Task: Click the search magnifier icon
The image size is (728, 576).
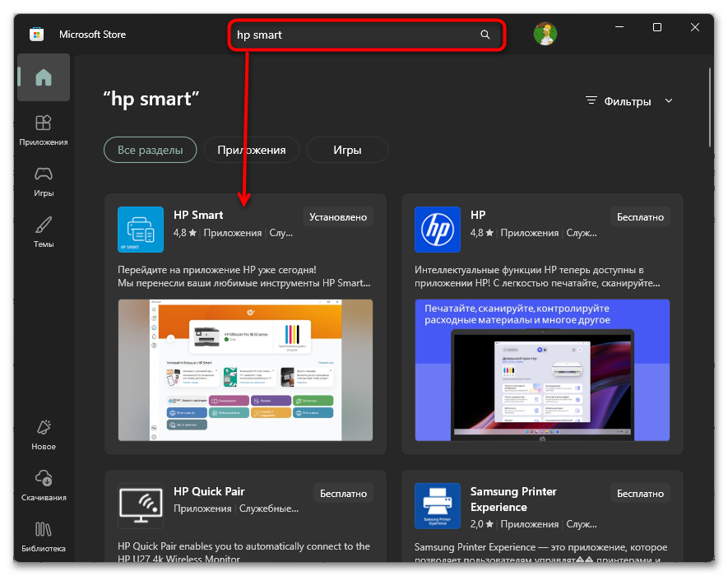Action: (x=485, y=35)
